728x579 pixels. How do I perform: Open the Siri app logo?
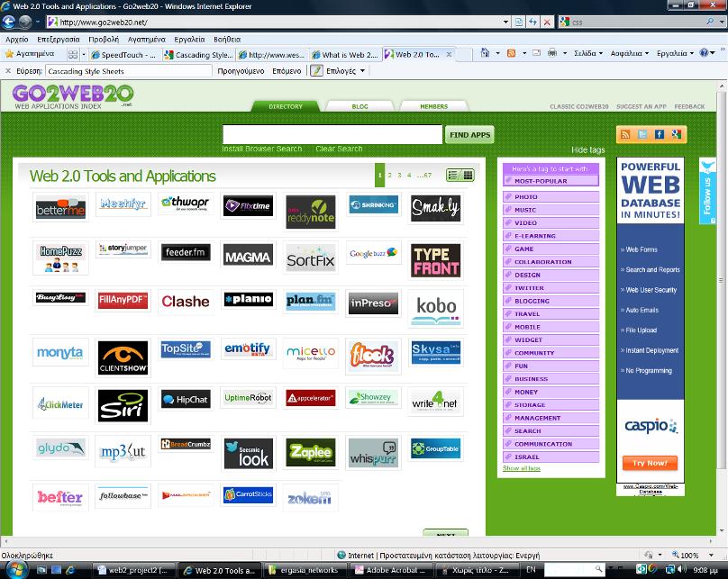point(123,406)
